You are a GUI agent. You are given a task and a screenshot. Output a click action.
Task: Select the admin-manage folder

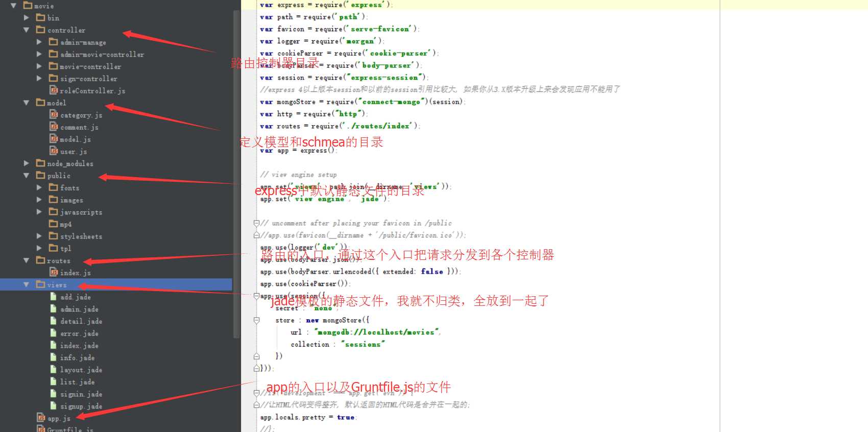point(83,42)
